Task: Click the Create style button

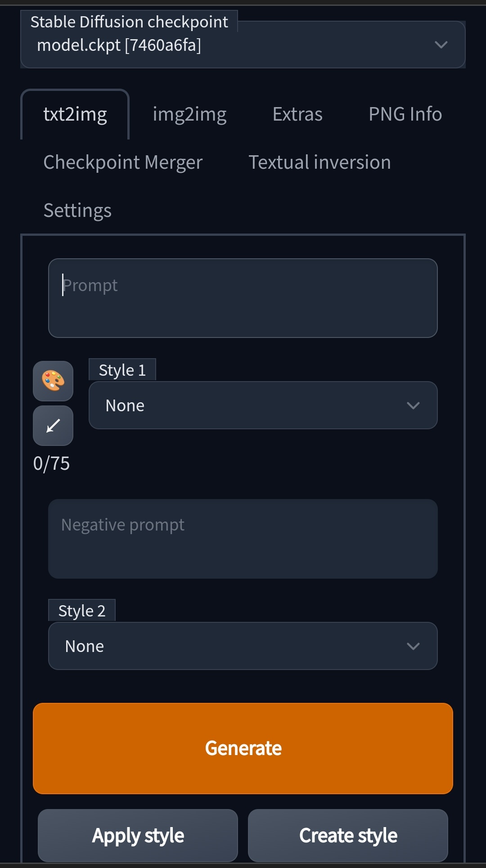Action: [x=348, y=835]
